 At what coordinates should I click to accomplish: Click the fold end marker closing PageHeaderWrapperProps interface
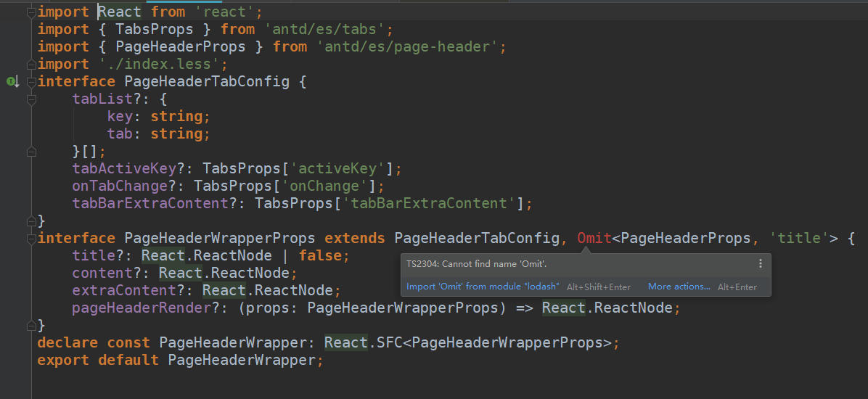(x=31, y=326)
